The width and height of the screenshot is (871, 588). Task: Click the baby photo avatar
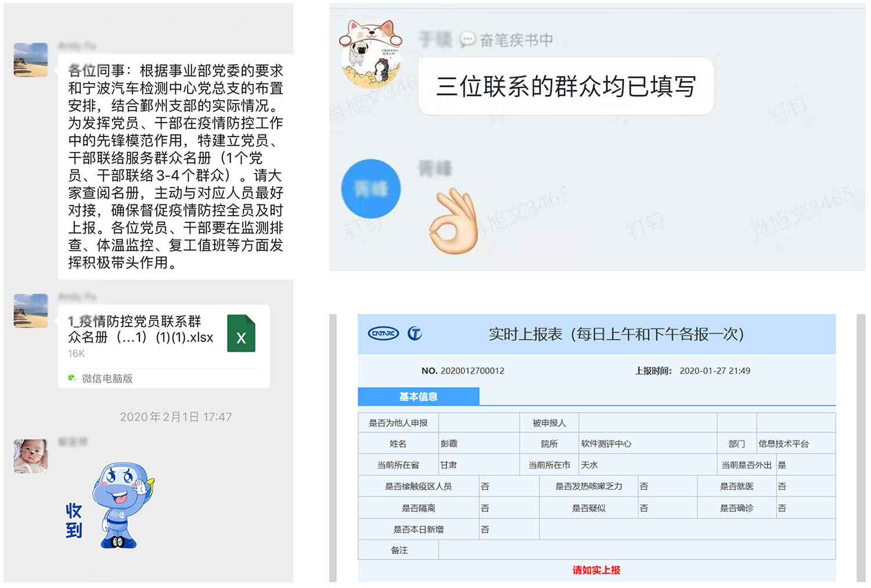click(31, 456)
